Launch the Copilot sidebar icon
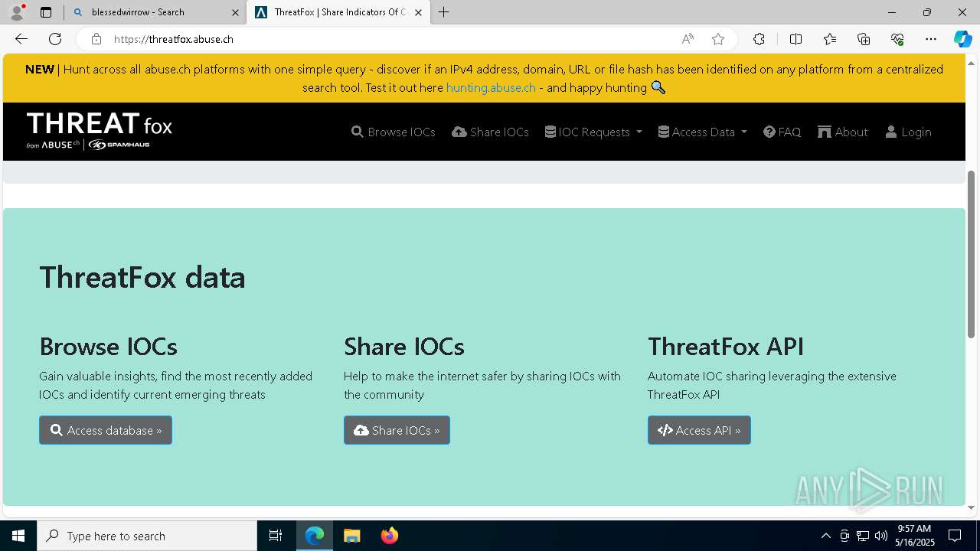Viewport: 980px width, 551px height. 962,39
